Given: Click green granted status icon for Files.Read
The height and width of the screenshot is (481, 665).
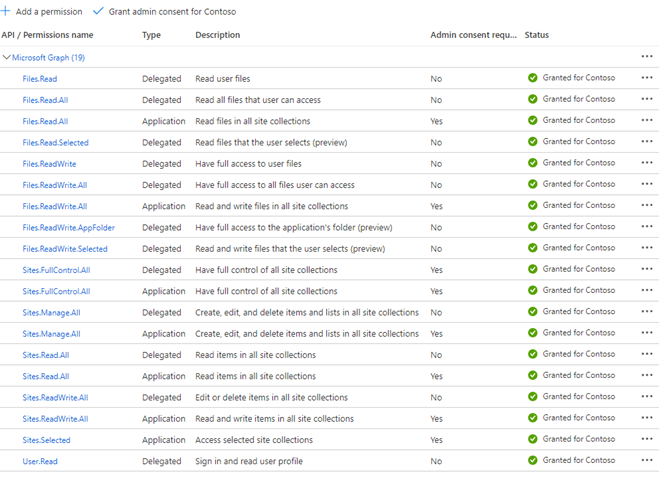Looking at the screenshot, I should pos(533,78).
